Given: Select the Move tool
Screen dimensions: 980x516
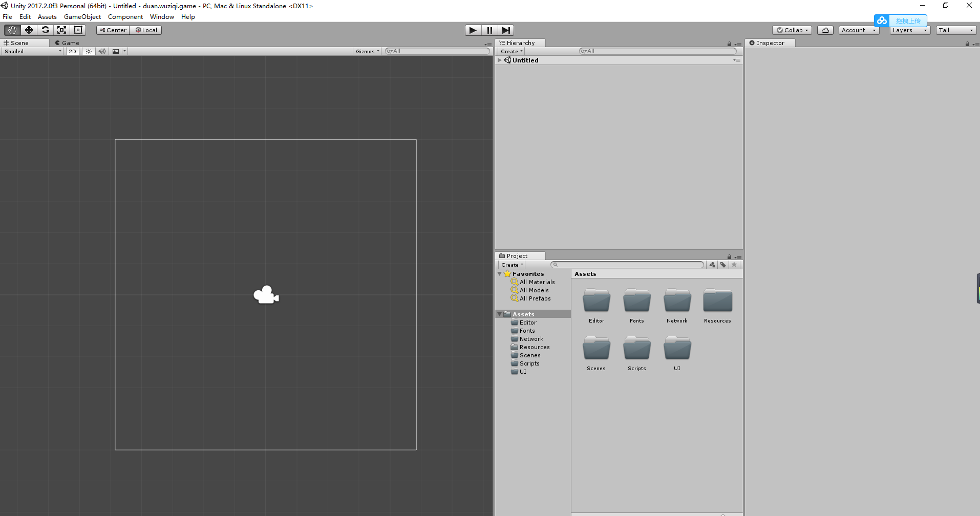Looking at the screenshot, I should tap(29, 30).
